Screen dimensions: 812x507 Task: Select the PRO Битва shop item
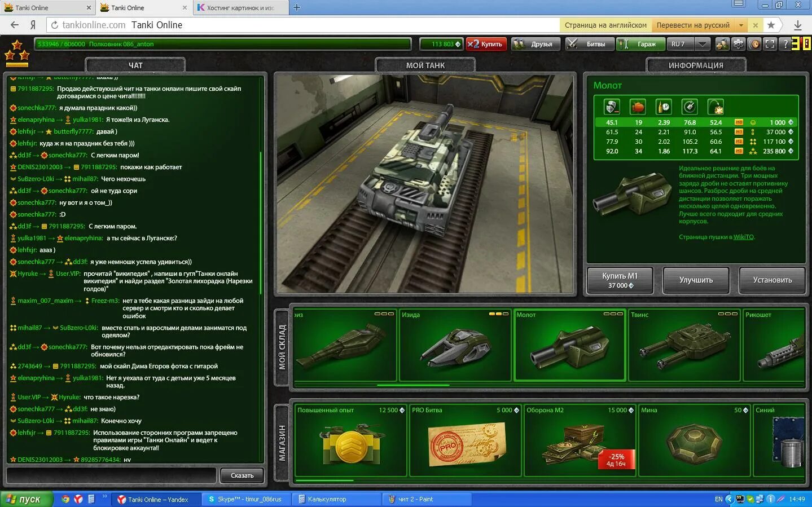[x=465, y=440]
